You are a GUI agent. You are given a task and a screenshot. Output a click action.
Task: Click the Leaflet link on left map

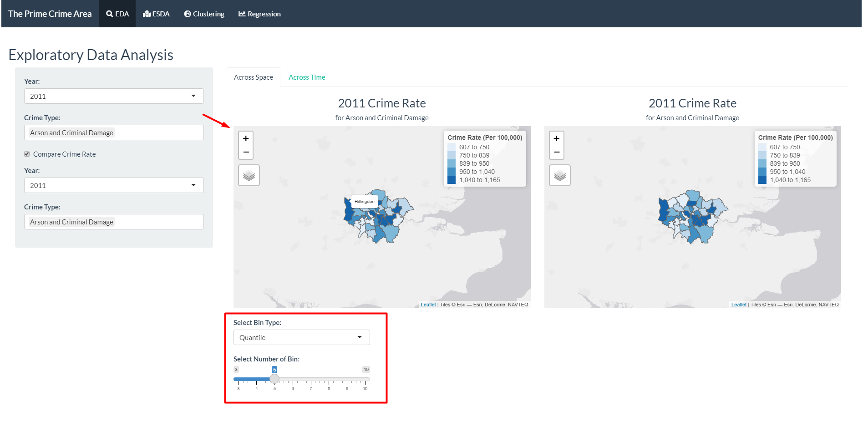click(428, 305)
